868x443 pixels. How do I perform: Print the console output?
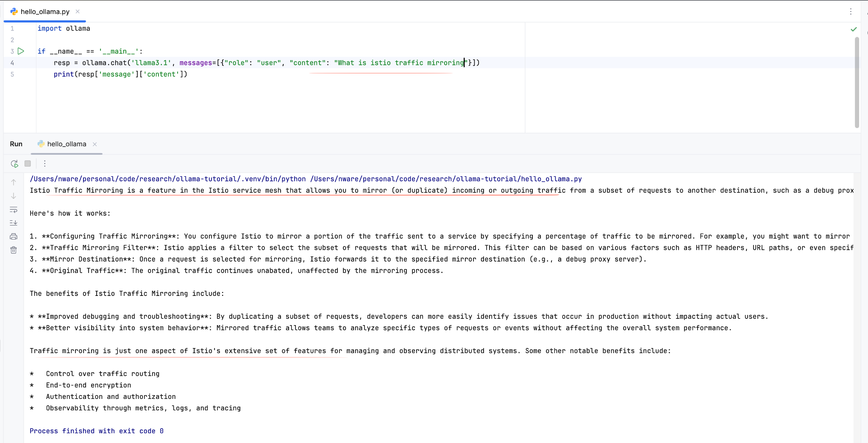(x=13, y=237)
